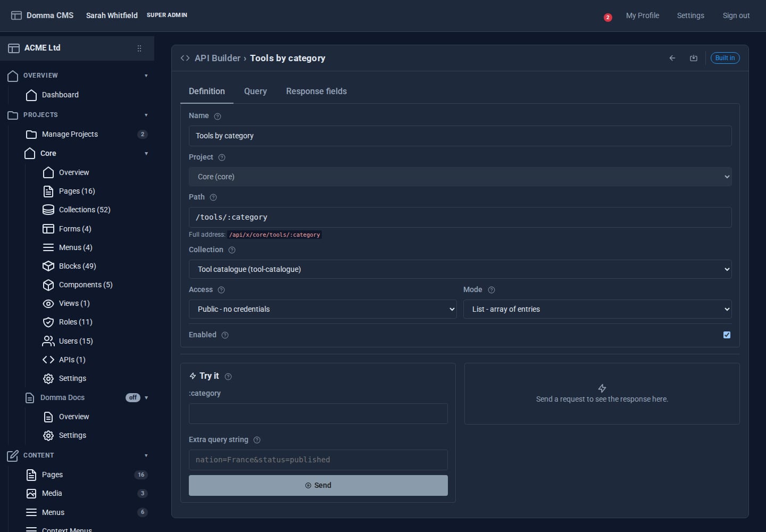Uncheck the Enabled checkbox

pyautogui.click(x=727, y=335)
